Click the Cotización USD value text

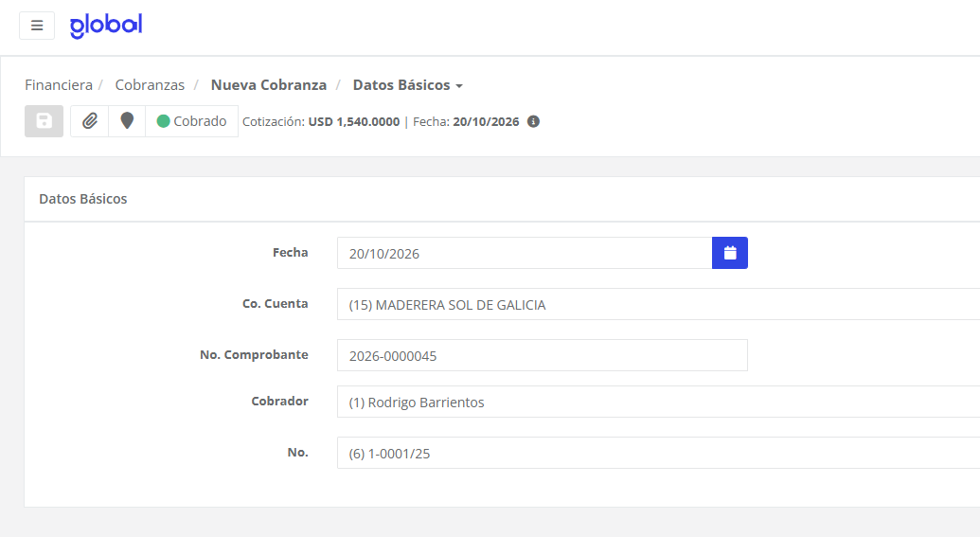(354, 122)
